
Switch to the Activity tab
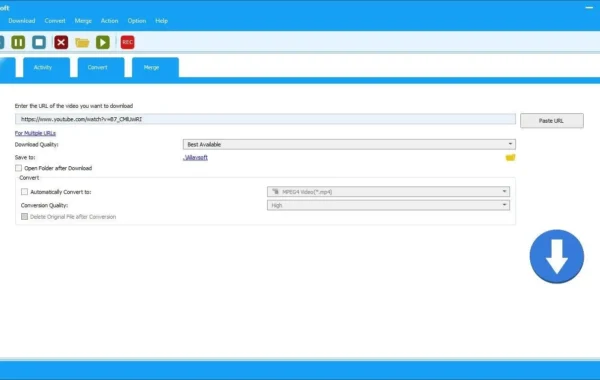[47, 67]
